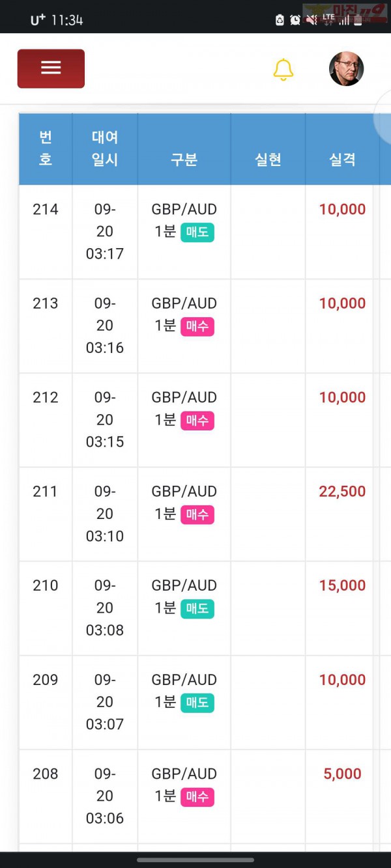Viewport: 391px width, 868px height.
Task: Open the red hamburger menu
Action: click(51, 68)
